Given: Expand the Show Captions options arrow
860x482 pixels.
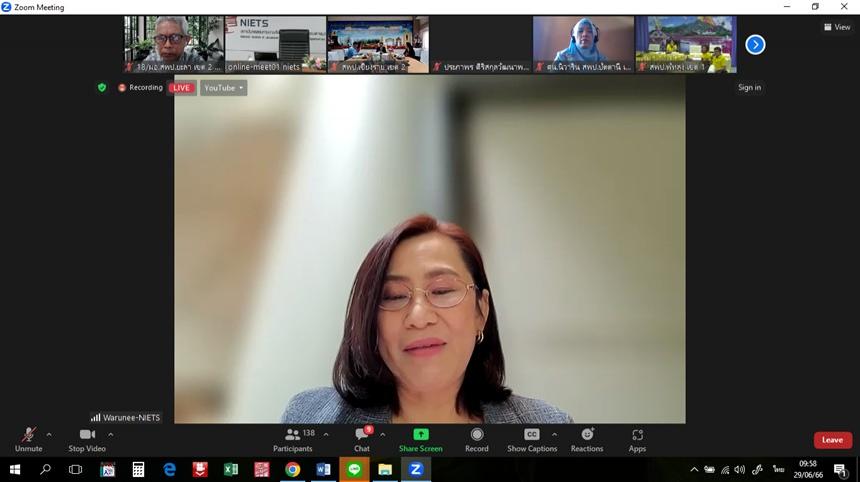Looking at the screenshot, I should (554, 435).
